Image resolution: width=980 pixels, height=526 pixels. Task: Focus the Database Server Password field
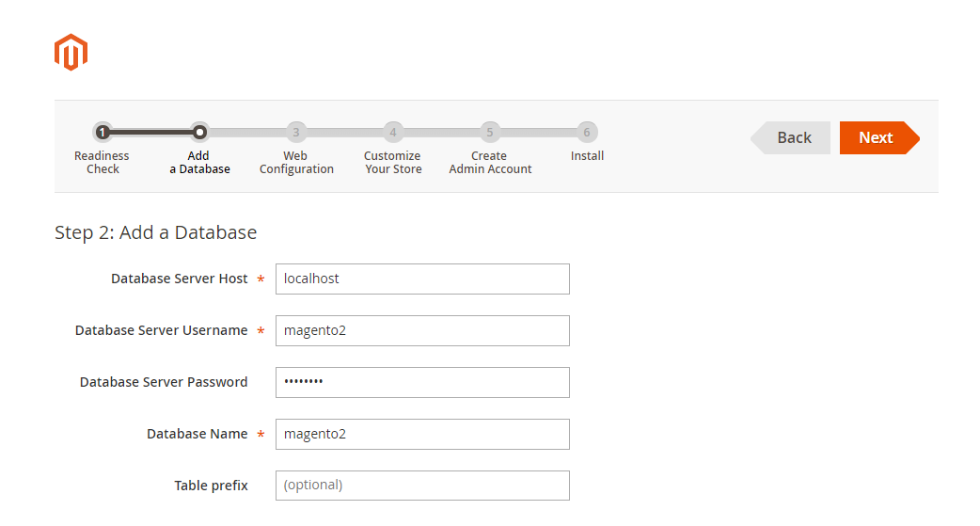click(422, 382)
